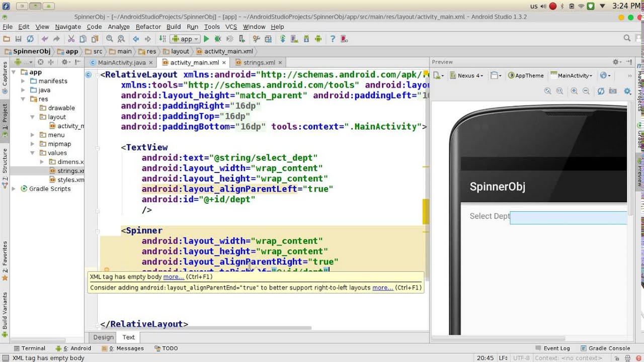Open the locale globe dropdown in Preview

pos(605,75)
